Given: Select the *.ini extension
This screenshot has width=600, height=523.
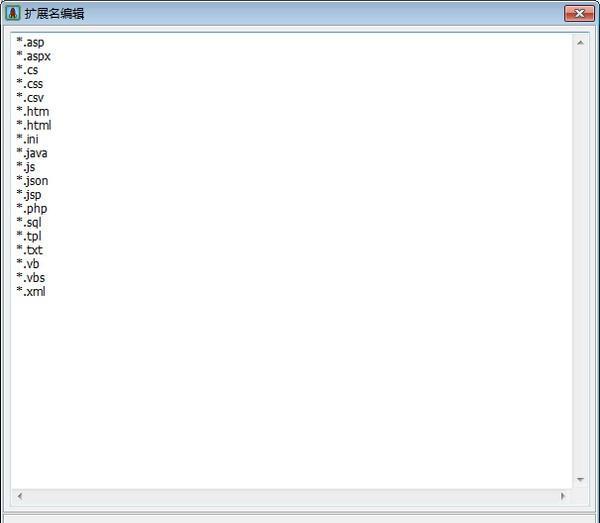Looking at the screenshot, I should click(x=27, y=139).
